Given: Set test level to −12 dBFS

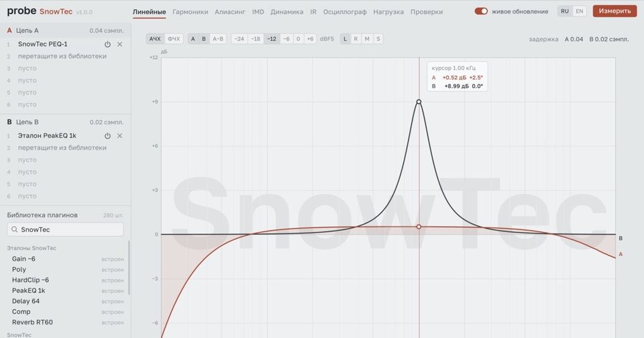Looking at the screenshot, I should pyautogui.click(x=272, y=39).
